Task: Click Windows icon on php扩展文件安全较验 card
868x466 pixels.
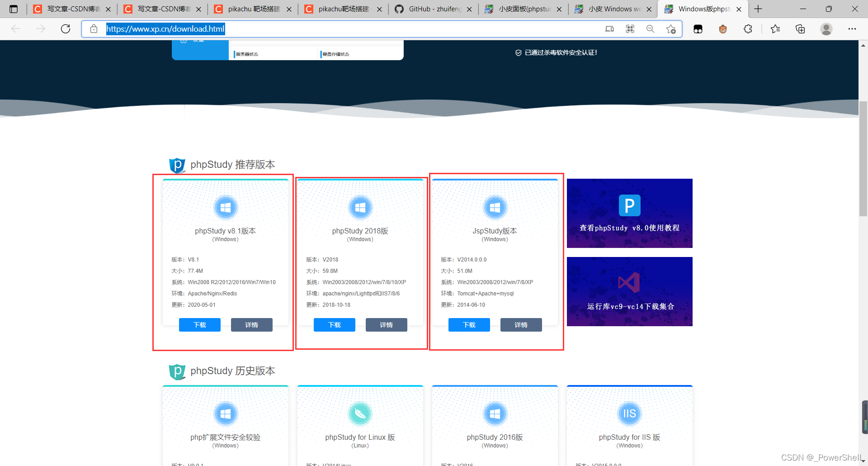Action: click(x=226, y=414)
